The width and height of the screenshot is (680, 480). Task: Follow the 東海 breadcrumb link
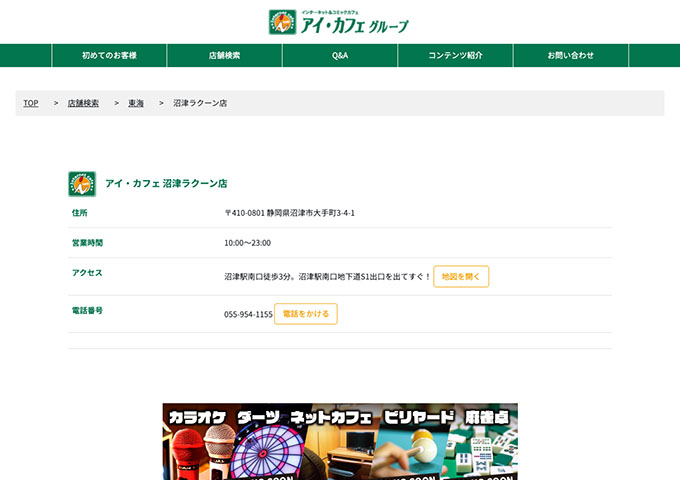(x=136, y=103)
